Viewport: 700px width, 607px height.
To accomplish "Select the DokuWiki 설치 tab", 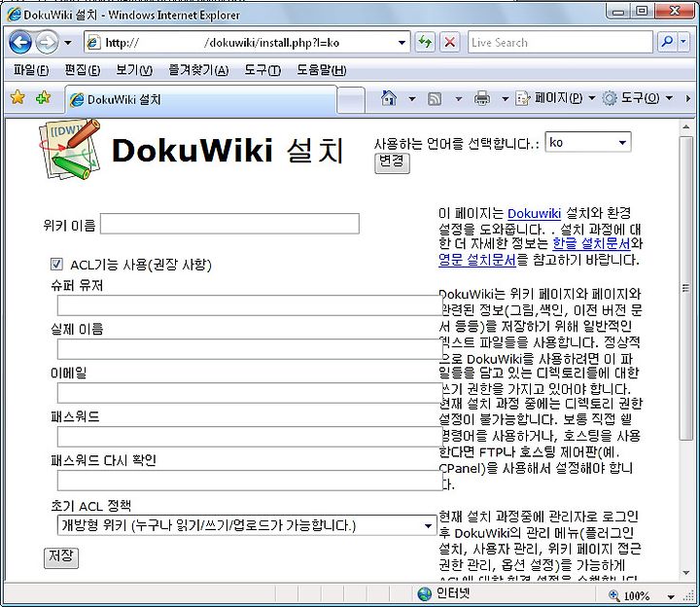I will 201,99.
